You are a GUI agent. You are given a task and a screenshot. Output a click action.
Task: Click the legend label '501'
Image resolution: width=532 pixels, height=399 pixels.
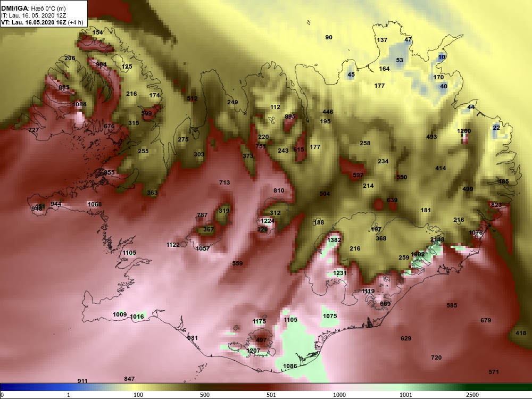click(271, 395)
